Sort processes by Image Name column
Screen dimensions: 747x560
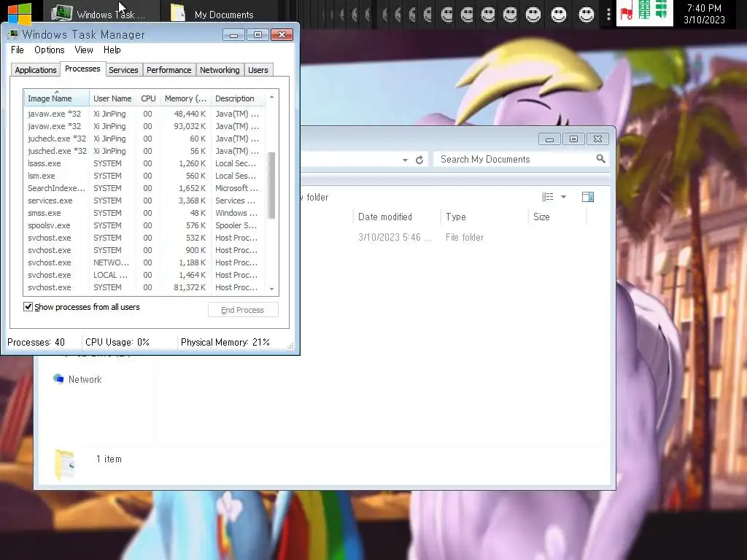(x=56, y=98)
